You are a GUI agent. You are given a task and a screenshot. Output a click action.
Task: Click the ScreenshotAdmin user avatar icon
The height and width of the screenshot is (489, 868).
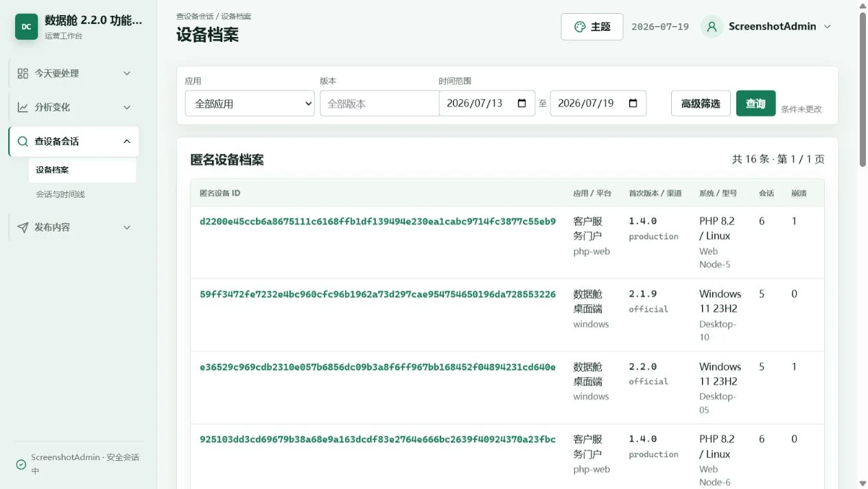(x=712, y=27)
